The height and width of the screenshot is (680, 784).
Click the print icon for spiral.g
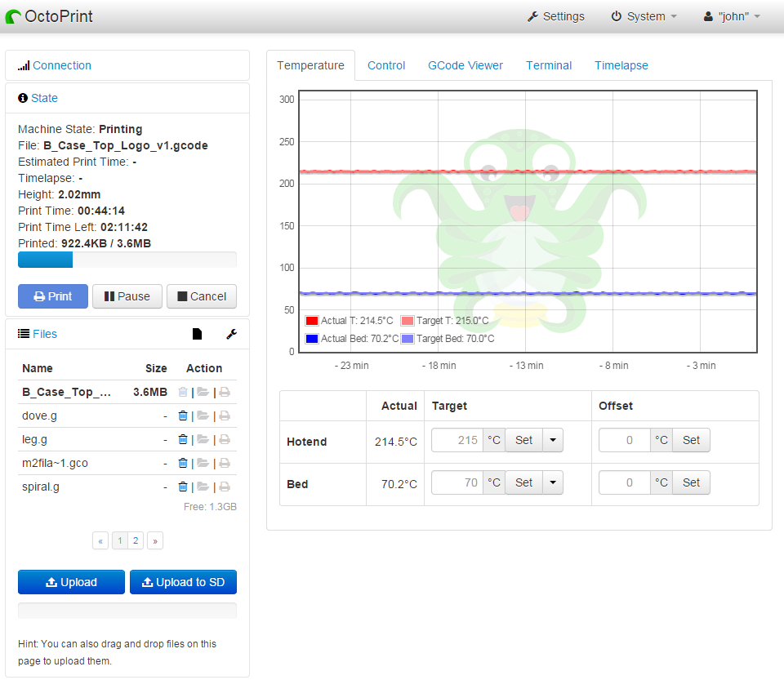(225, 487)
